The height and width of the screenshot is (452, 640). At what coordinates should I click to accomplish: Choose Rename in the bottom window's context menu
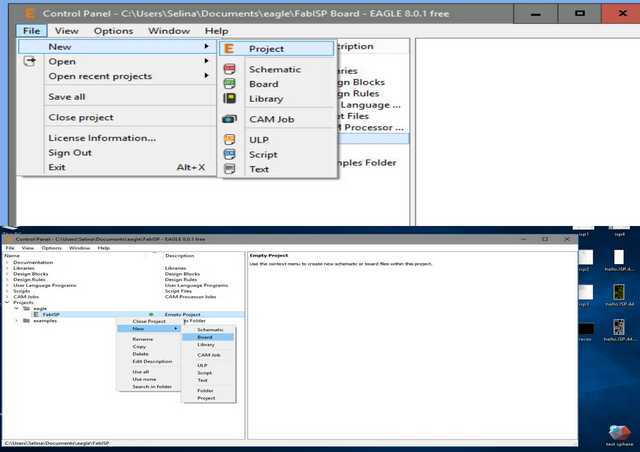coord(149,339)
